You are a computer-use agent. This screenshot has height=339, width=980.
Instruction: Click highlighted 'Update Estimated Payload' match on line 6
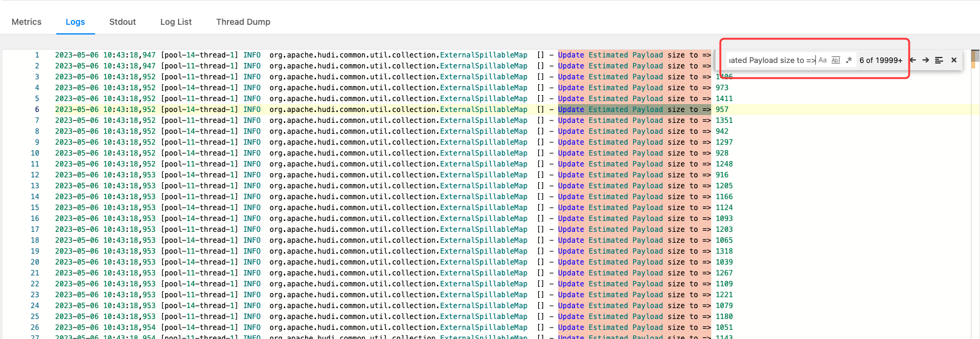tap(610, 110)
